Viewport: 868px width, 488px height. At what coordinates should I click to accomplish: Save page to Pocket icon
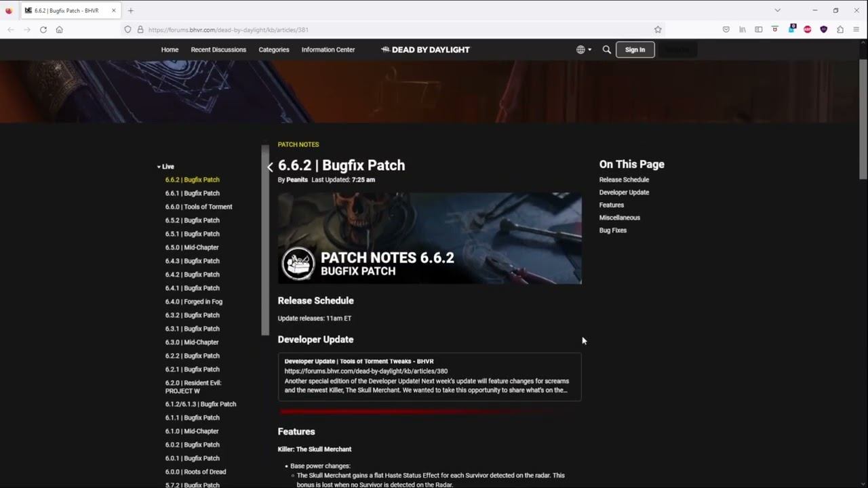coord(726,30)
